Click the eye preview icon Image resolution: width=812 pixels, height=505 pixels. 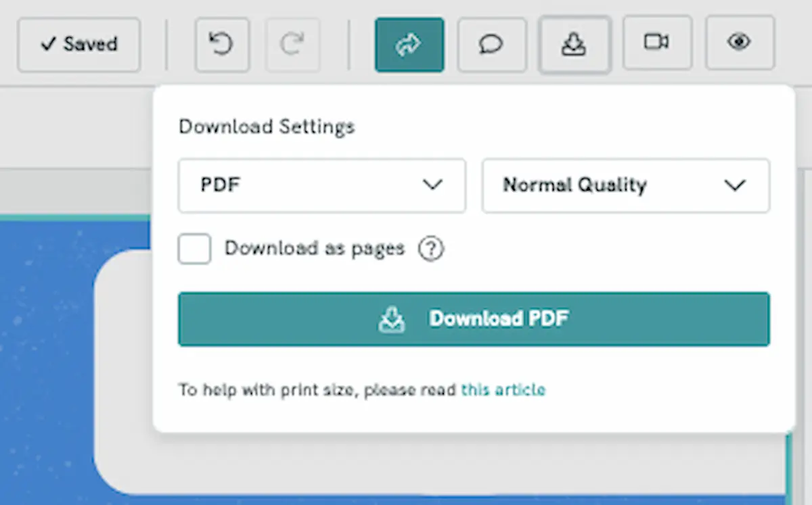click(x=740, y=43)
